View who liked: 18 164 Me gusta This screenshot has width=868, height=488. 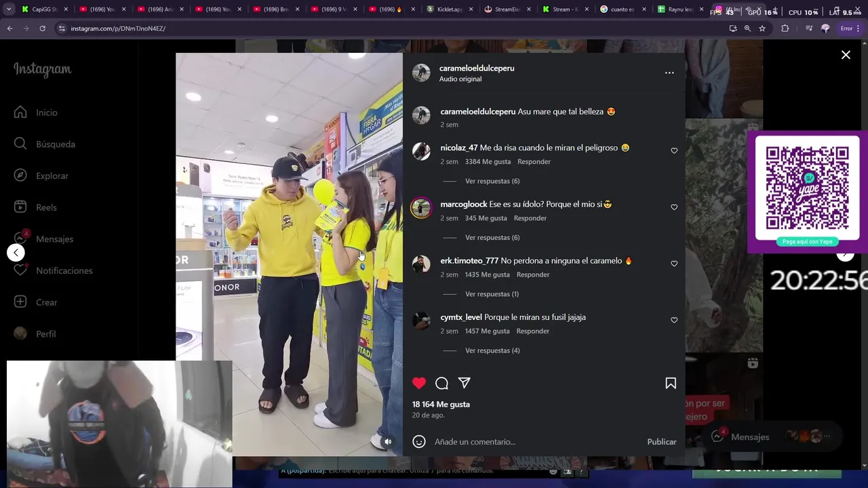click(x=441, y=404)
